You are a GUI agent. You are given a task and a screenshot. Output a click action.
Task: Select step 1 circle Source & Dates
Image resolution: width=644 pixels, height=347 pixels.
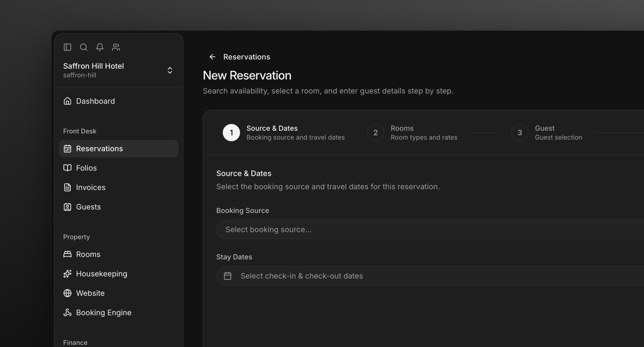pyautogui.click(x=231, y=133)
